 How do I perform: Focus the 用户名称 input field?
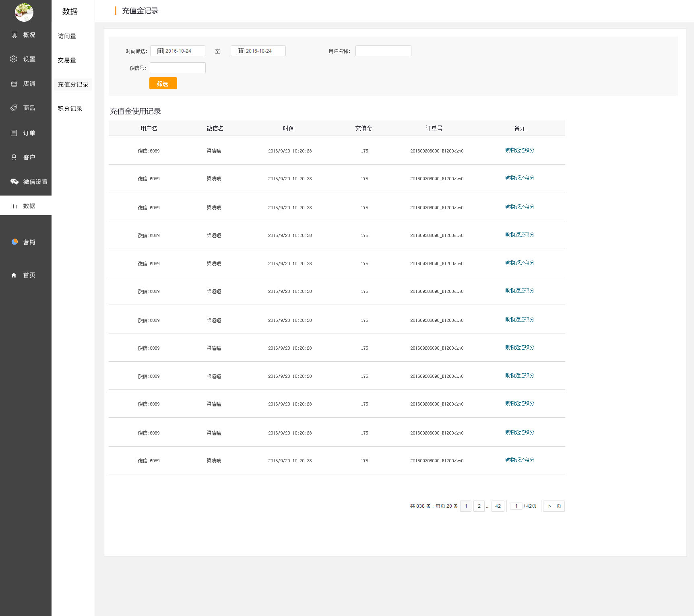coord(383,51)
